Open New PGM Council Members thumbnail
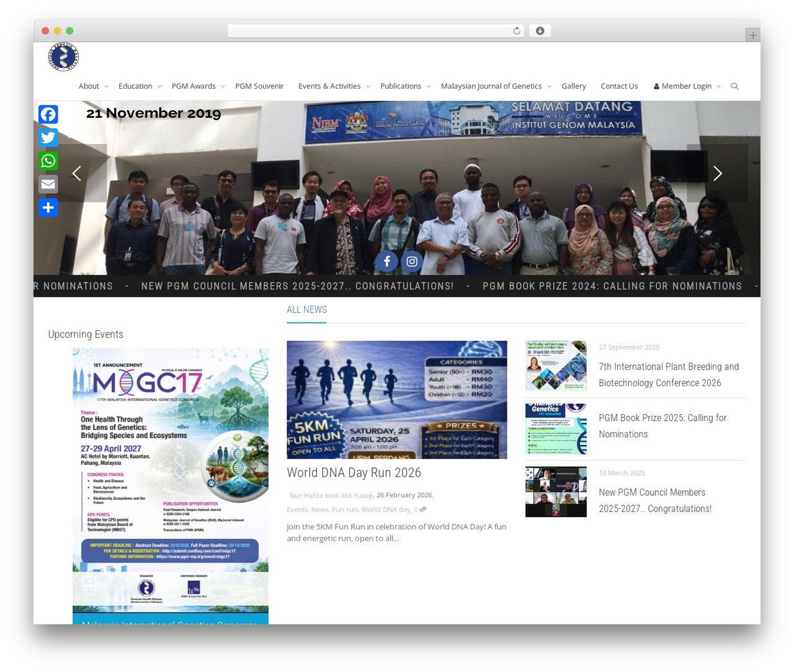This screenshot has width=794, height=672. coord(556,492)
